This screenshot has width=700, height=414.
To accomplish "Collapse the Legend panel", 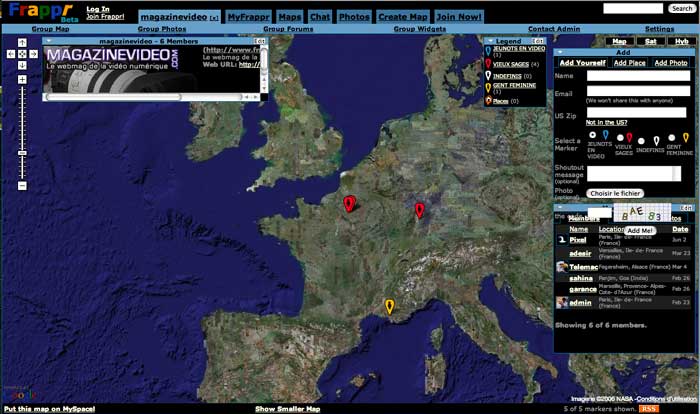I will click(490, 41).
